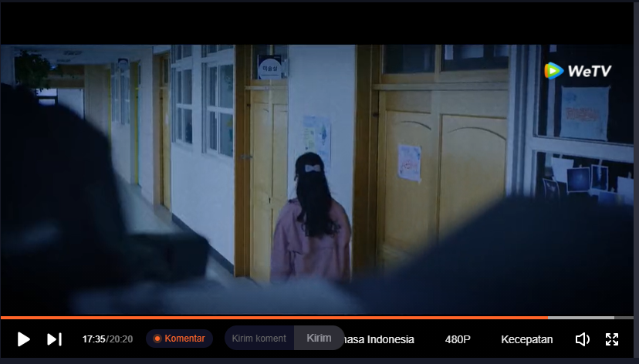Open the Bahasa Indonesia subtitle menu

pyautogui.click(x=380, y=339)
